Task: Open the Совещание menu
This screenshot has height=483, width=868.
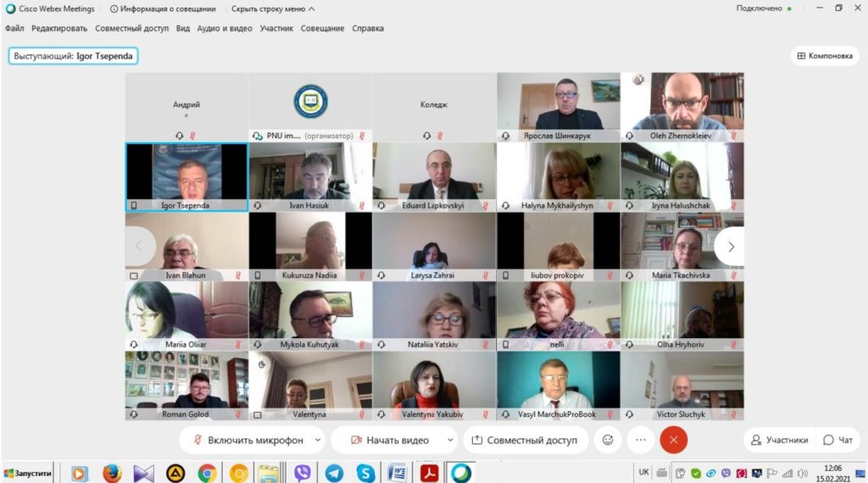Action: point(323,28)
